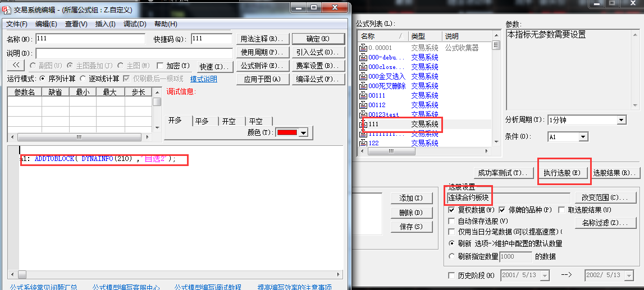
Task: Switch to the 平空 tab
Action: (x=255, y=121)
